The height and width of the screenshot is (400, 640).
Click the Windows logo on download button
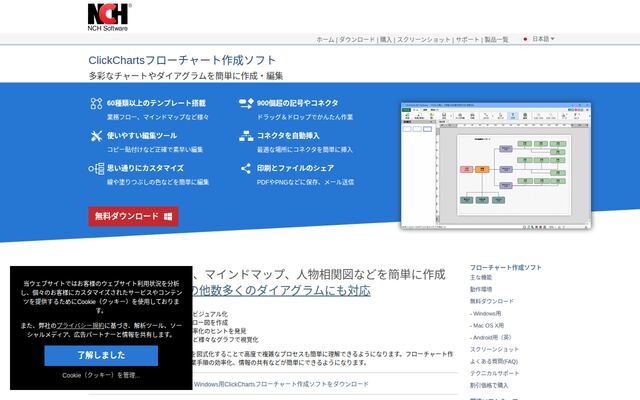click(168, 217)
